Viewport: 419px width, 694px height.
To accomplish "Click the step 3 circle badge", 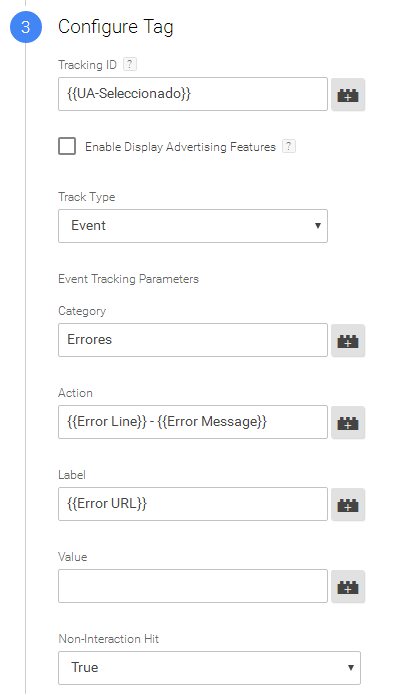I will click(26, 27).
